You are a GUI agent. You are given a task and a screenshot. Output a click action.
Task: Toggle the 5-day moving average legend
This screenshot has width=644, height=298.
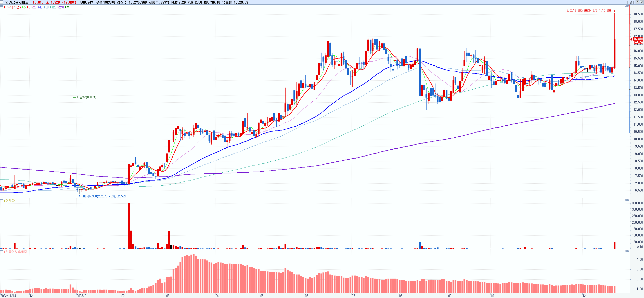(x=24, y=7)
